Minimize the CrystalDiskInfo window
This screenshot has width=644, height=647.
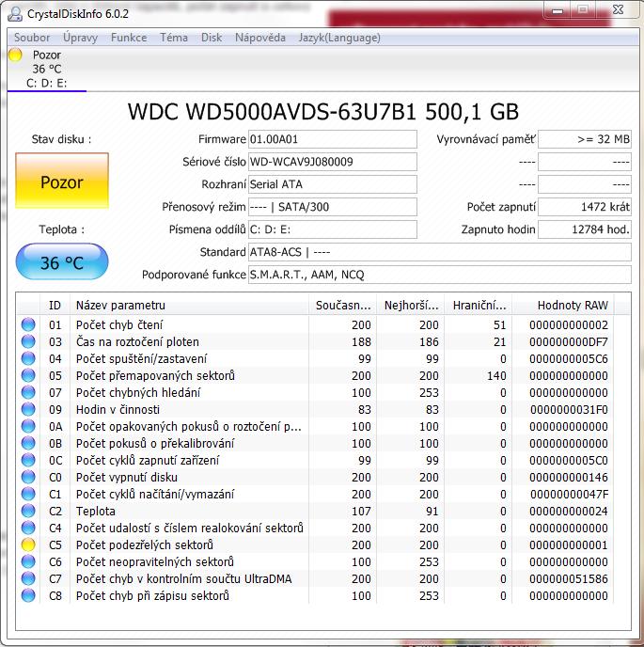coord(558,10)
